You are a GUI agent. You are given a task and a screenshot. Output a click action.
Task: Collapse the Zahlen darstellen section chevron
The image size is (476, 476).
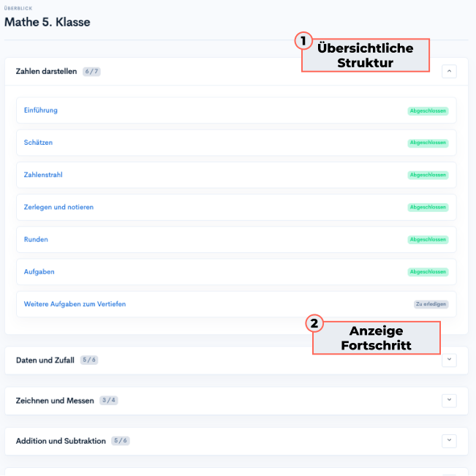point(450,72)
